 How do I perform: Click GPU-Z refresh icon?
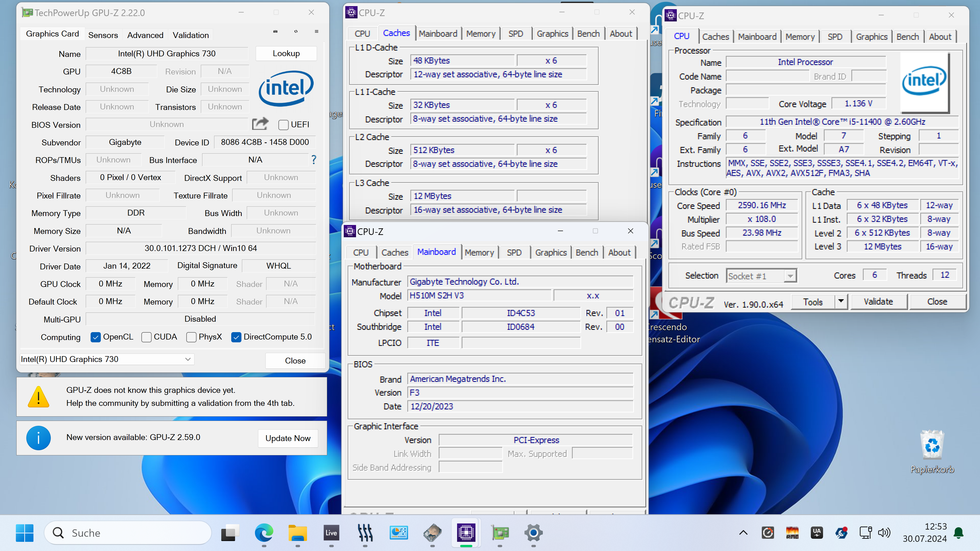click(296, 32)
